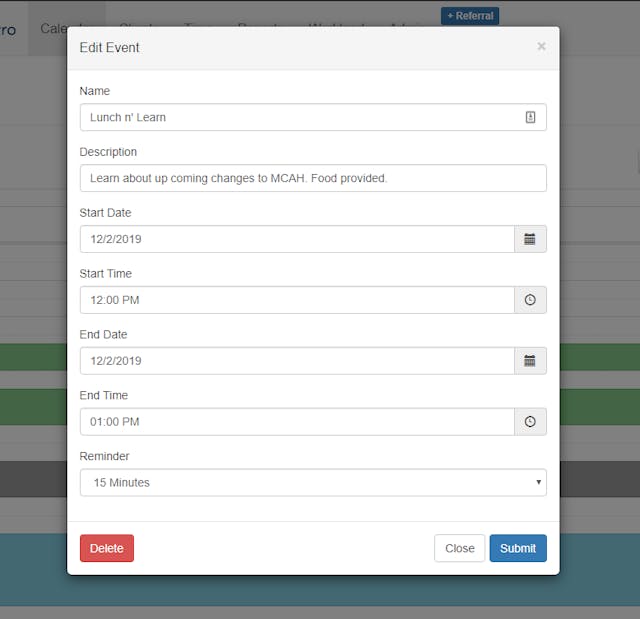Click the Close button in dialog footer
Viewport: 640px width, 619px height.
(x=460, y=548)
